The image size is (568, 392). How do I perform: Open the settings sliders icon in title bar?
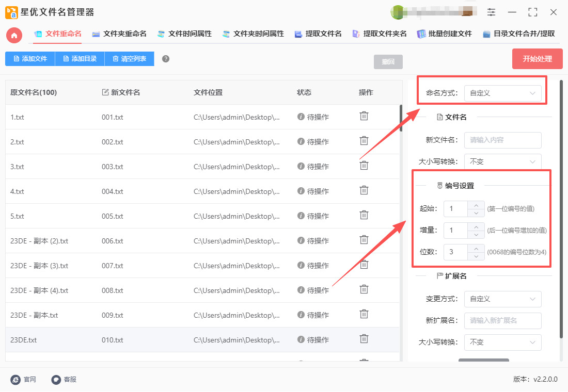click(491, 12)
